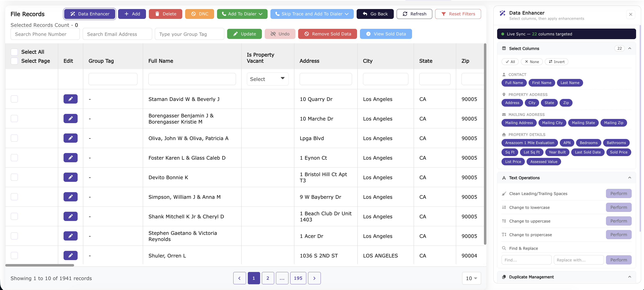Check the Select All checkbox
This screenshot has width=644, height=290.
14,52
